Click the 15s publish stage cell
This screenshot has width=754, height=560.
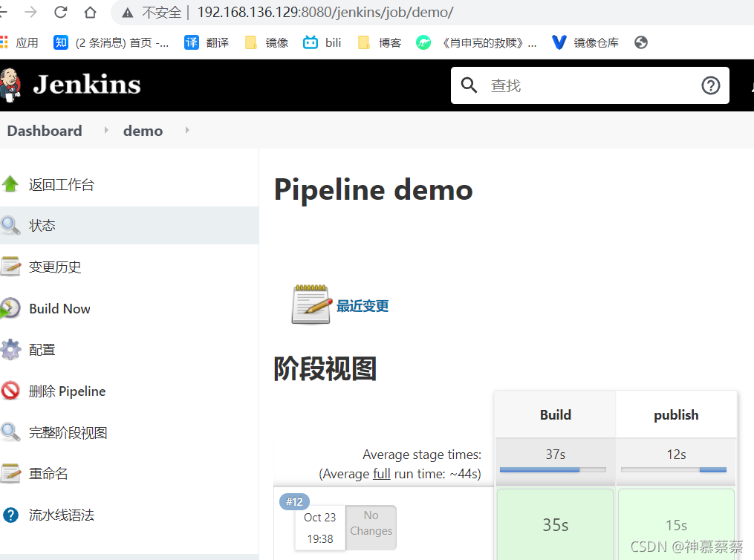(x=676, y=524)
